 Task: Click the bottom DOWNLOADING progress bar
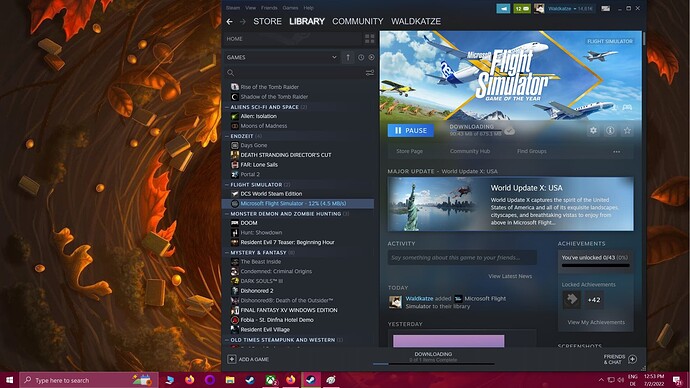tap(433, 364)
